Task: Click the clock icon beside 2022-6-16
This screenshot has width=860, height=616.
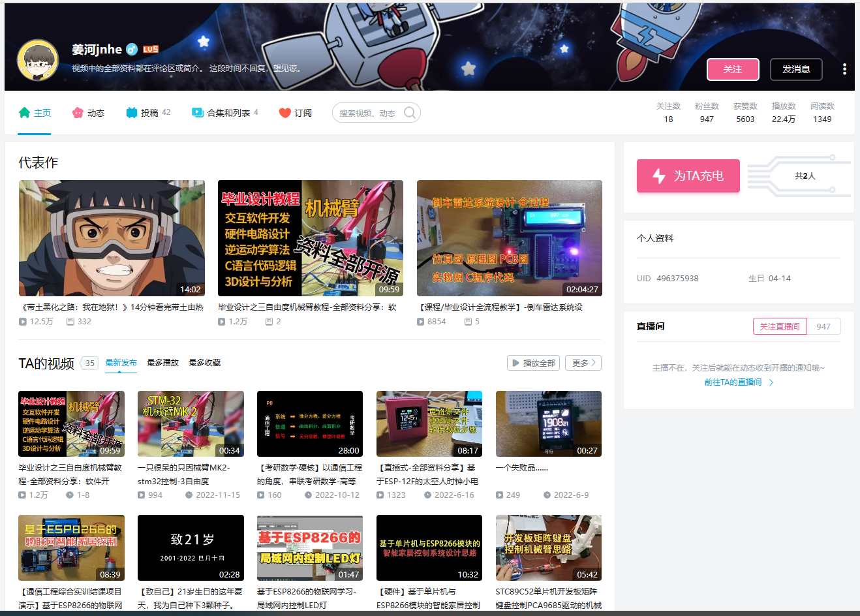Action: click(428, 495)
